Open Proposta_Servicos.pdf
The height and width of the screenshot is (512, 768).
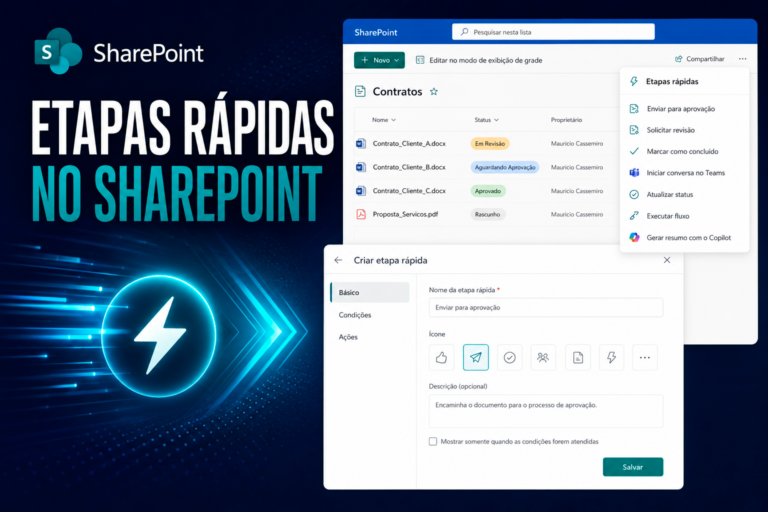point(405,214)
